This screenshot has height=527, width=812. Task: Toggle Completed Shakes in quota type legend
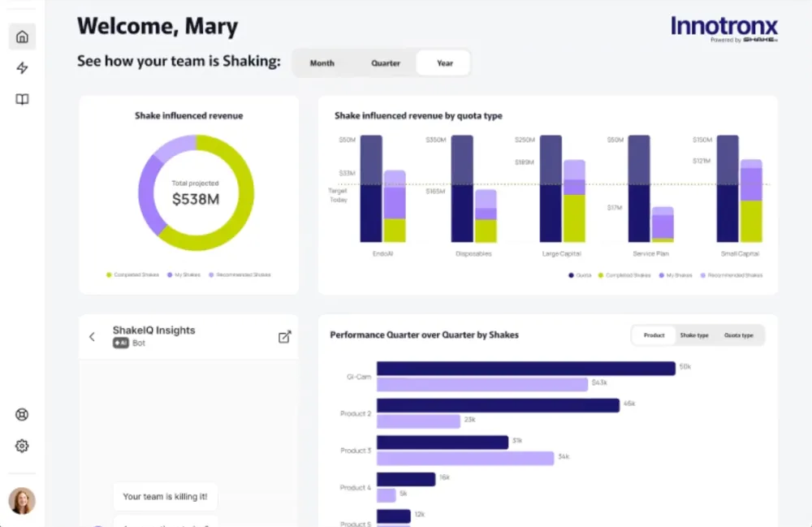click(624, 275)
